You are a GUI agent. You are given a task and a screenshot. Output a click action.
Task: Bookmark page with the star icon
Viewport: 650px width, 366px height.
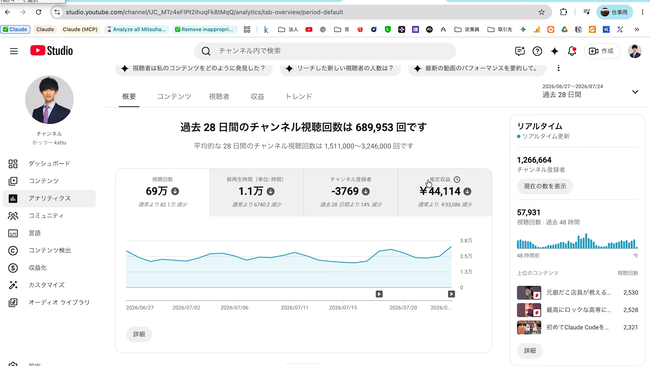tap(541, 12)
